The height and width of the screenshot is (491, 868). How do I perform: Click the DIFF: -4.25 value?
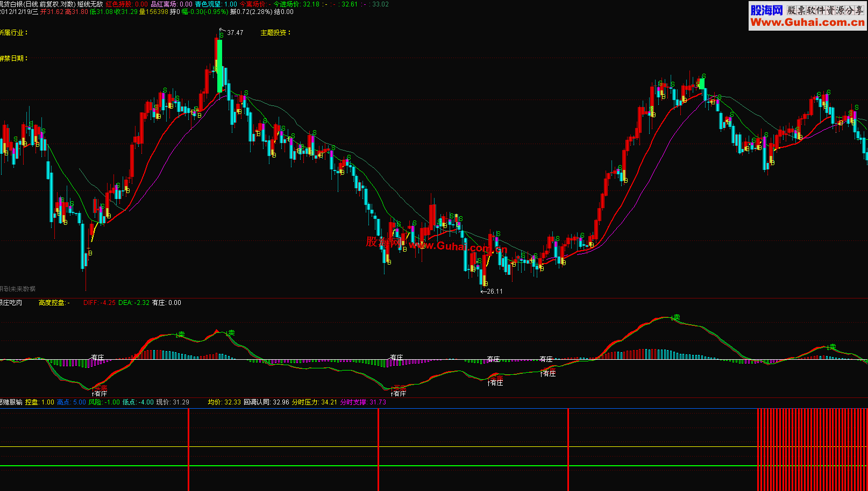click(99, 303)
